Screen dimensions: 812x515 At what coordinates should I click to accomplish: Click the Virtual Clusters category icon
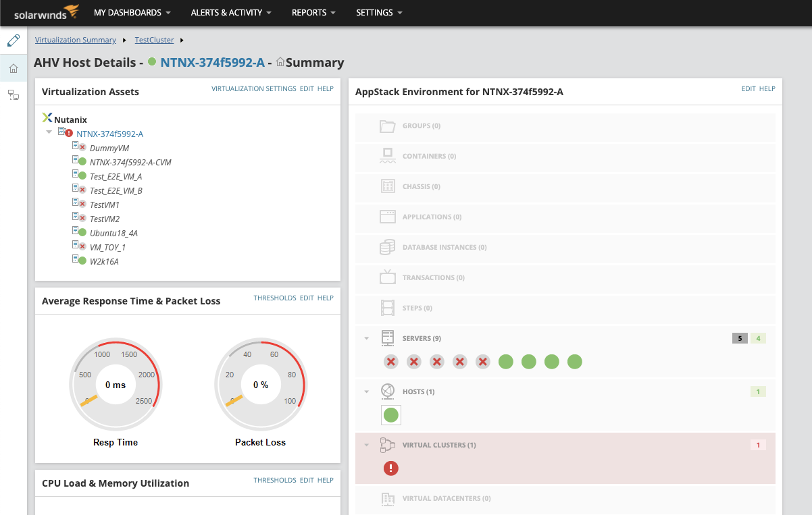tap(387, 445)
